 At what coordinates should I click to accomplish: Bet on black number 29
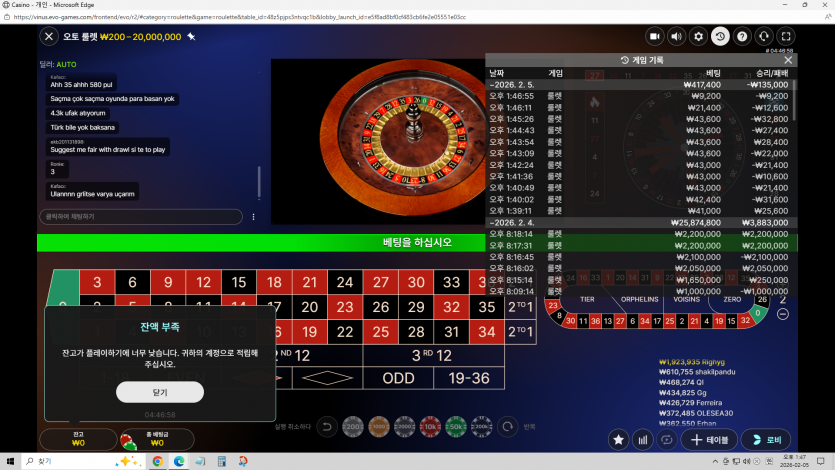(416, 307)
